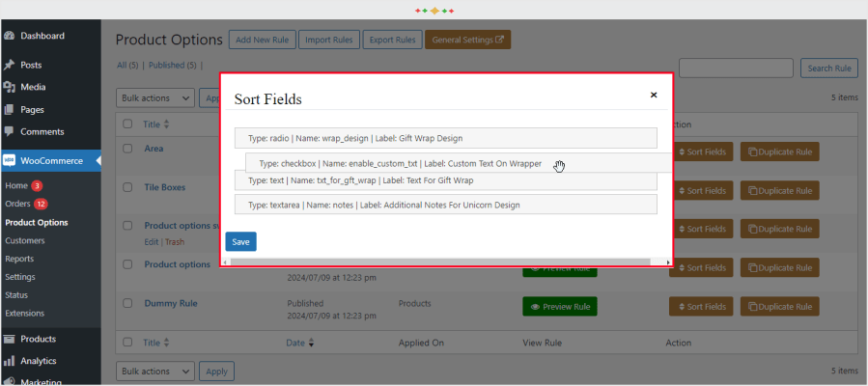Click the Analytics bar chart icon
This screenshot has height=386, width=868.
10,361
